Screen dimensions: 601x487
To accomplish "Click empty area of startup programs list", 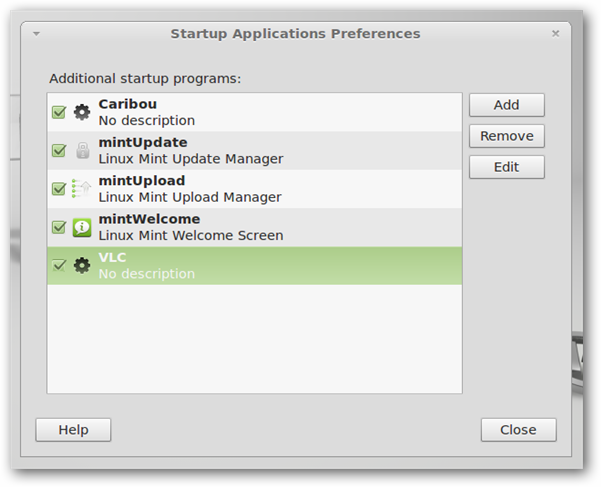I will coord(254,340).
